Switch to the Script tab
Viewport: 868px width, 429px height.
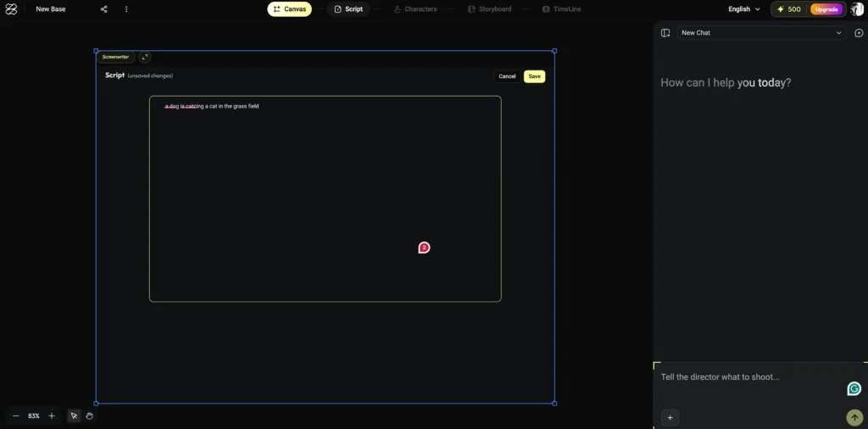(348, 8)
